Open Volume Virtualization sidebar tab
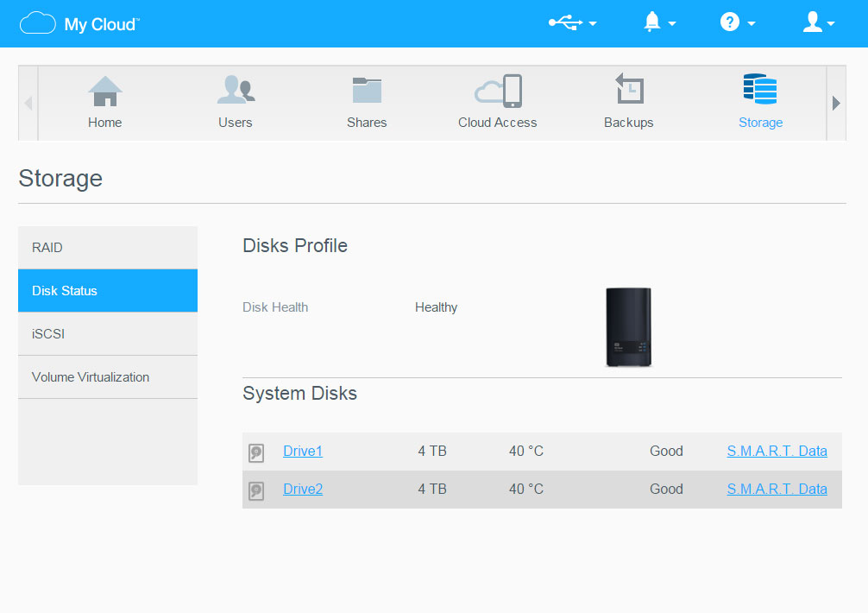868x613 pixels. pyautogui.click(x=108, y=377)
